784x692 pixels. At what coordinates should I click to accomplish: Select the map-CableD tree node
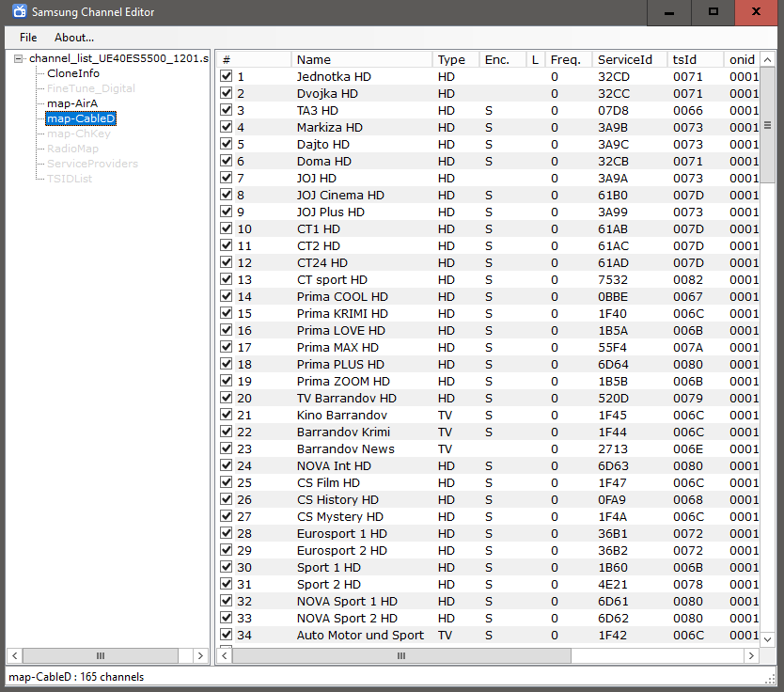pos(81,118)
